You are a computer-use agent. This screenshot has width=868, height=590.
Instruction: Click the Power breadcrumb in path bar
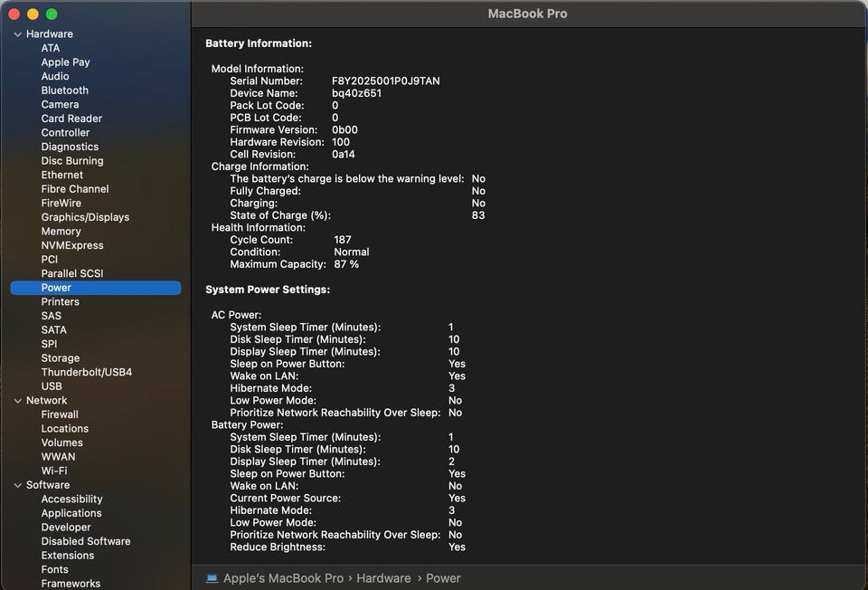(443, 578)
